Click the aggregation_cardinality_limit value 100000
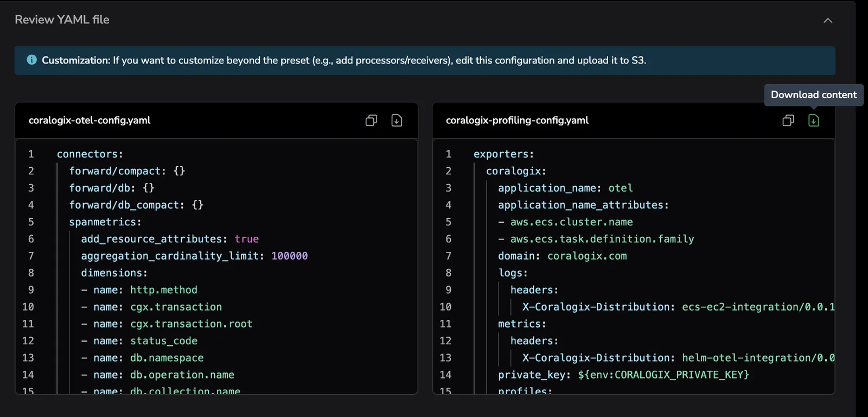The image size is (868, 417). click(289, 256)
